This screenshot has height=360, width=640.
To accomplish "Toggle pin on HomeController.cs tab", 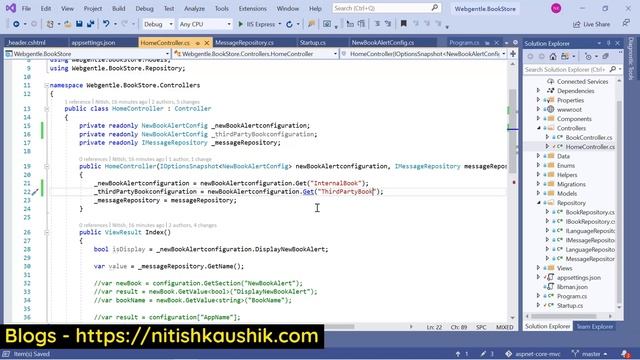I will tap(198, 43).
